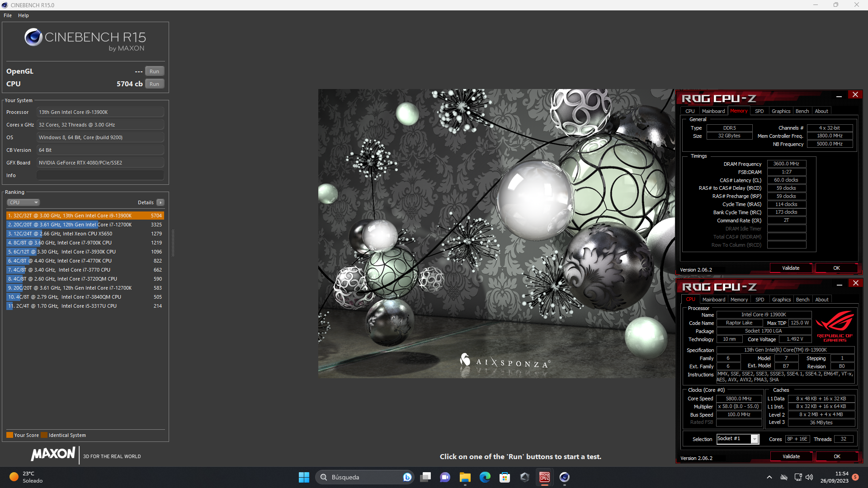Select the Core i7-3840QM ranking row
Screen dimensions: 868x488
click(85, 297)
